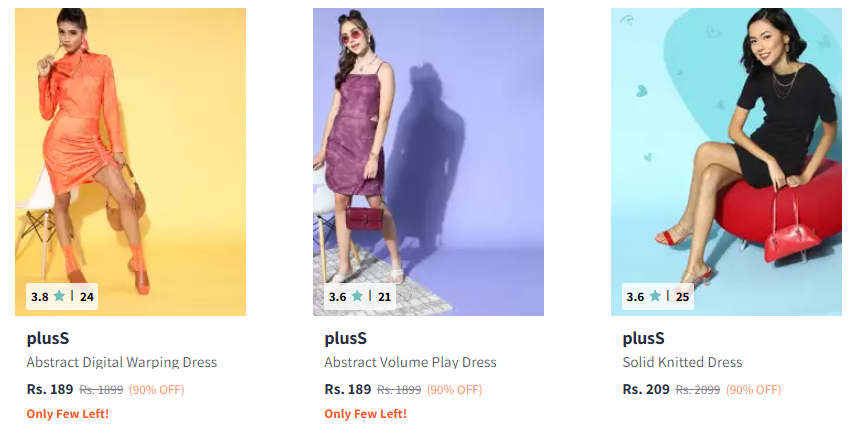Click Only Few Left under Abstract Volume Play Dress
Viewport: 855px width, 433px height.
(365, 414)
